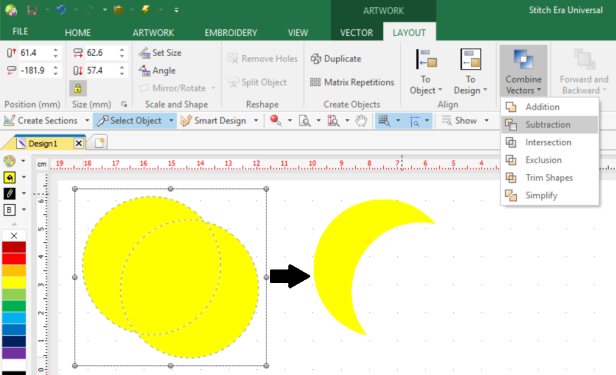Open the Show dropdown arrow
This screenshot has width=616, height=375.
click(x=486, y=121)
